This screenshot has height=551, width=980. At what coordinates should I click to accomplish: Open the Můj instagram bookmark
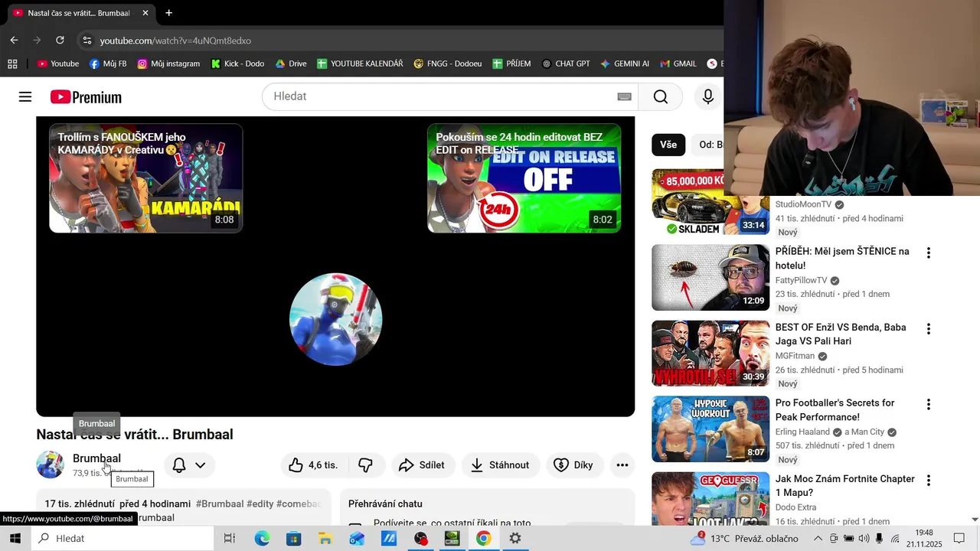[168, 64]
